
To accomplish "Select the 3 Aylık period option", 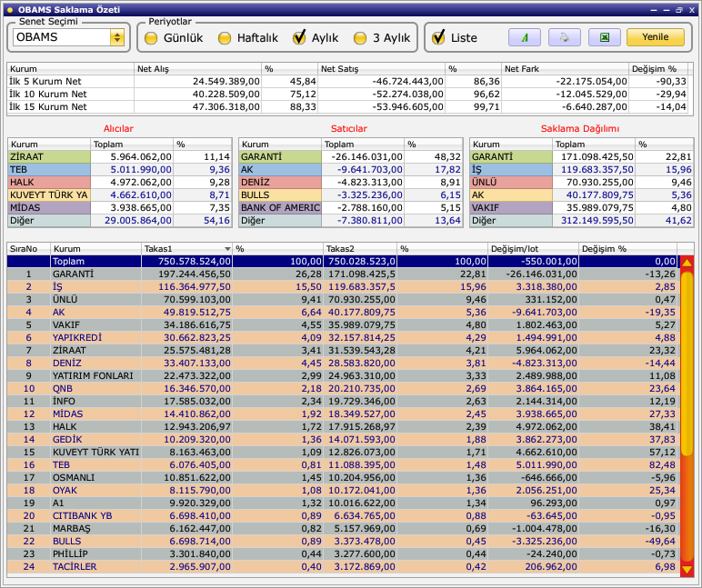I will click(x=382, y=38).
